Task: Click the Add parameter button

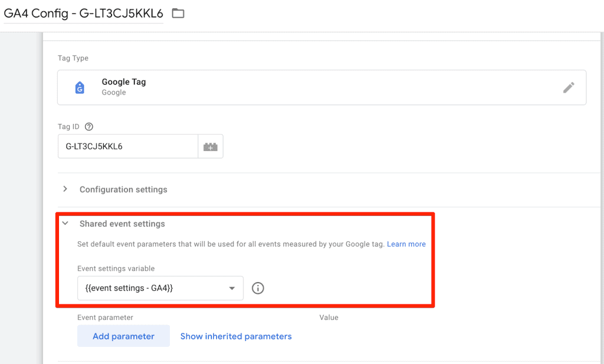Action: click(123, 336)
